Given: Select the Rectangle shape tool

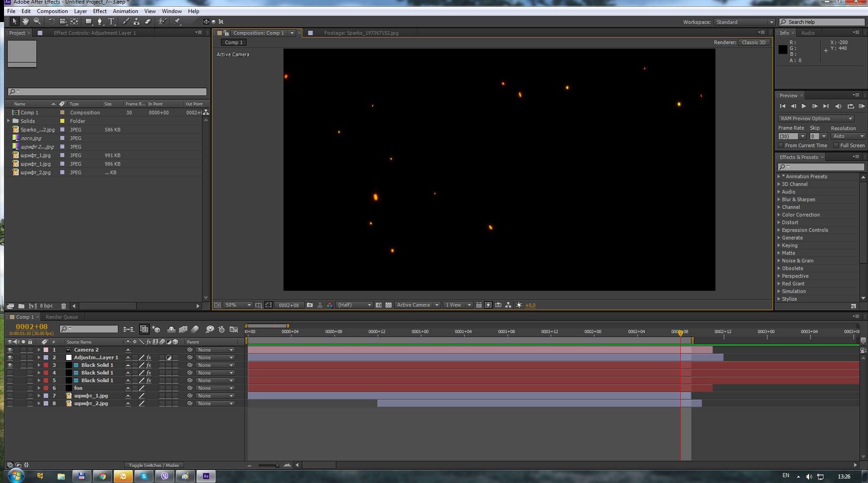Looking at the screenshot, I should click(89, 21).
